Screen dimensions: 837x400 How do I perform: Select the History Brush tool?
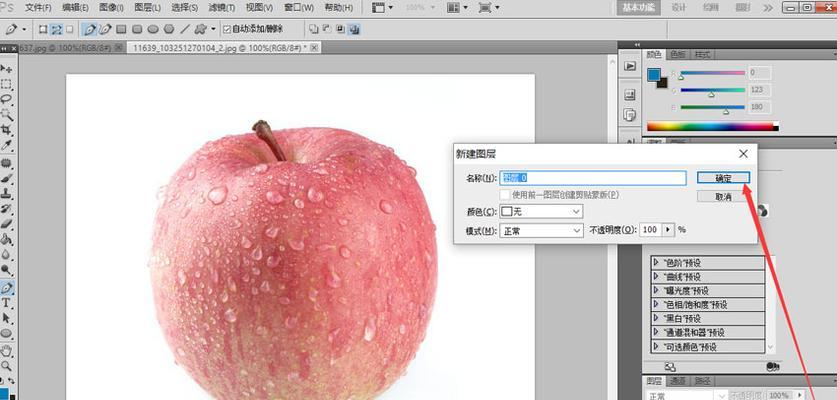pos(6,209)
